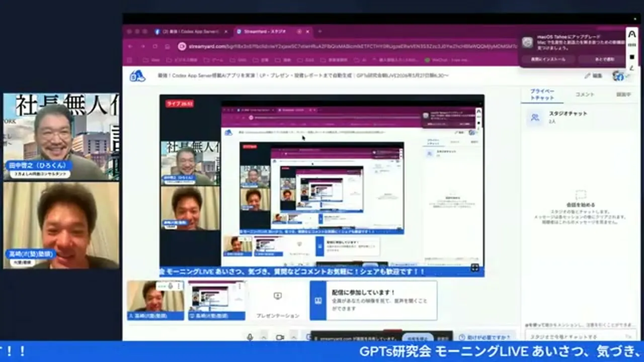Screen dimensions: 644x362
Task: Click send icon in chat input
Action: pyautogui.click(x=628, y=336)
